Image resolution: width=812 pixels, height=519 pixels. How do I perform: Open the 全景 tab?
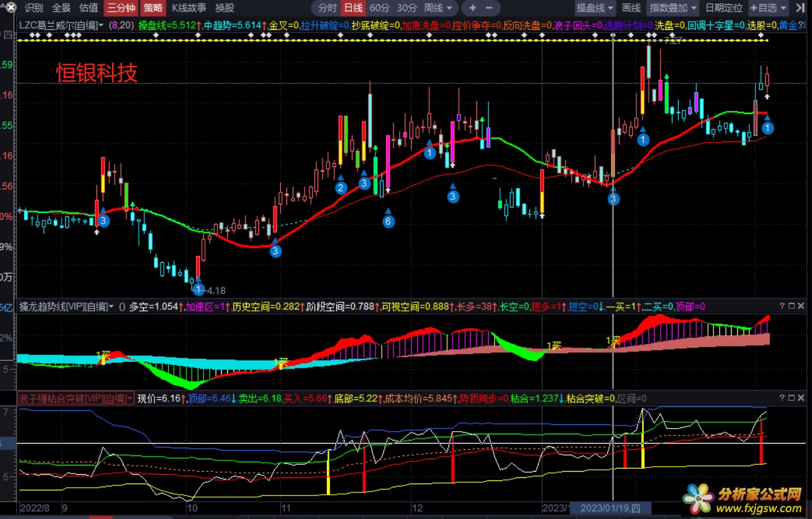62,8
